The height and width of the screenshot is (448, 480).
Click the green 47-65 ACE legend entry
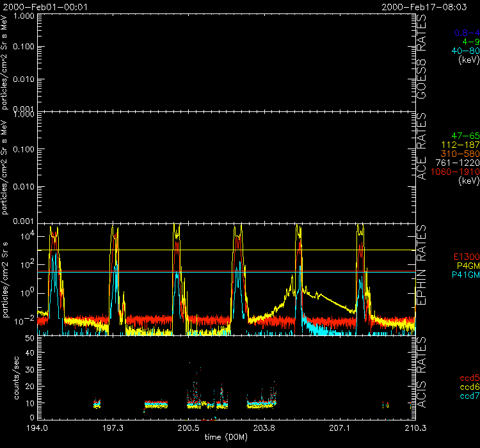pyautogui.click(x=465, y=137)
